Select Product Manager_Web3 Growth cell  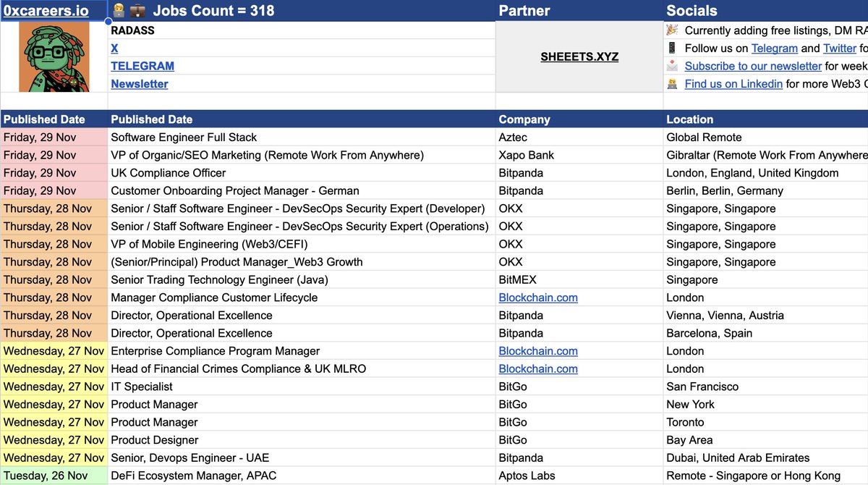(x=302, y=262)
